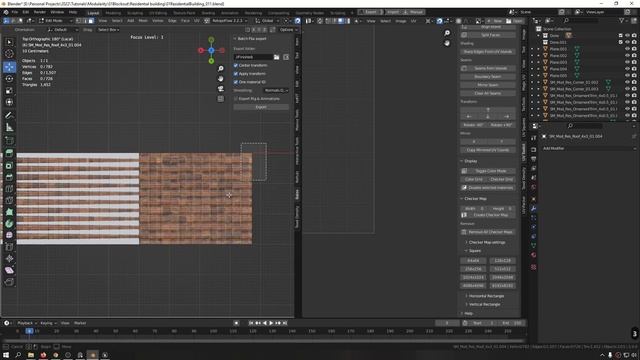Select the Transform tool
640x360 pixels.
(x=9, y=102)
